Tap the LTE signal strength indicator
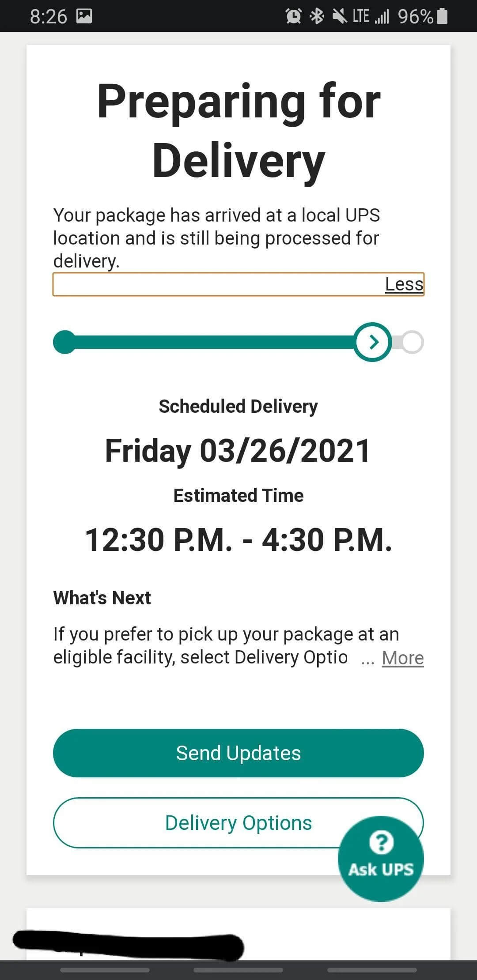The image size is (477, 980). coord(371,16)
